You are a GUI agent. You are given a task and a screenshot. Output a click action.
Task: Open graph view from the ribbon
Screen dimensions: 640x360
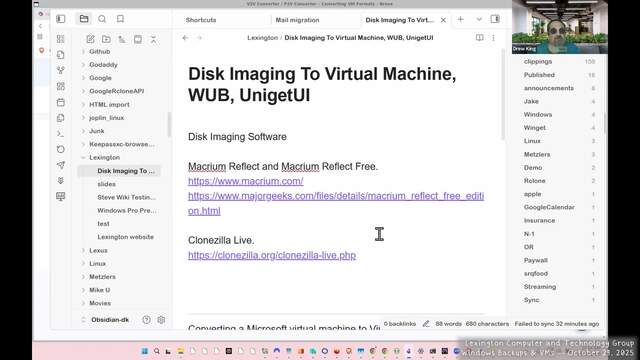[x=61, y=70]
